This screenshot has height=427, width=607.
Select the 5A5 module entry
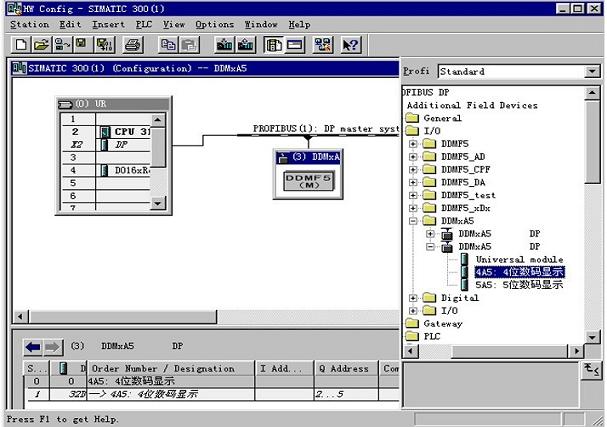point(518,285)
